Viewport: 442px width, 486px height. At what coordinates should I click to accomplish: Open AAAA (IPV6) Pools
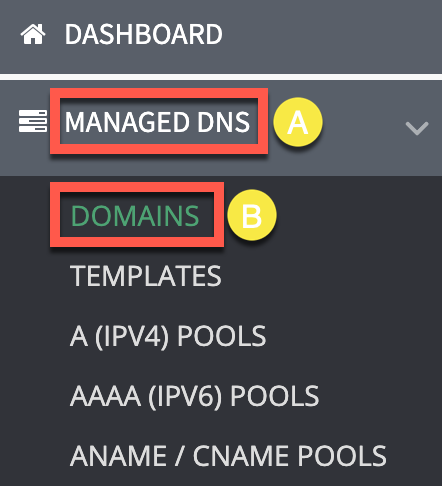pos(194,396)
